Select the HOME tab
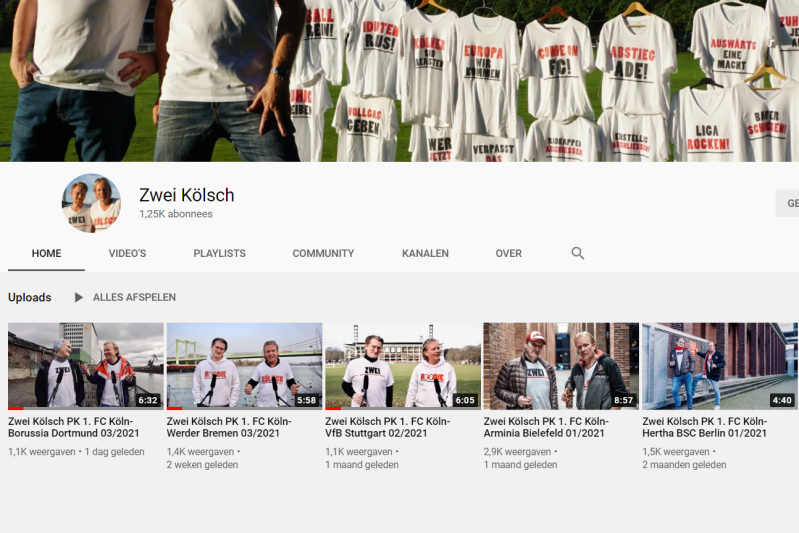Viewport: 799px width, 533px height. tap(46, 253)
